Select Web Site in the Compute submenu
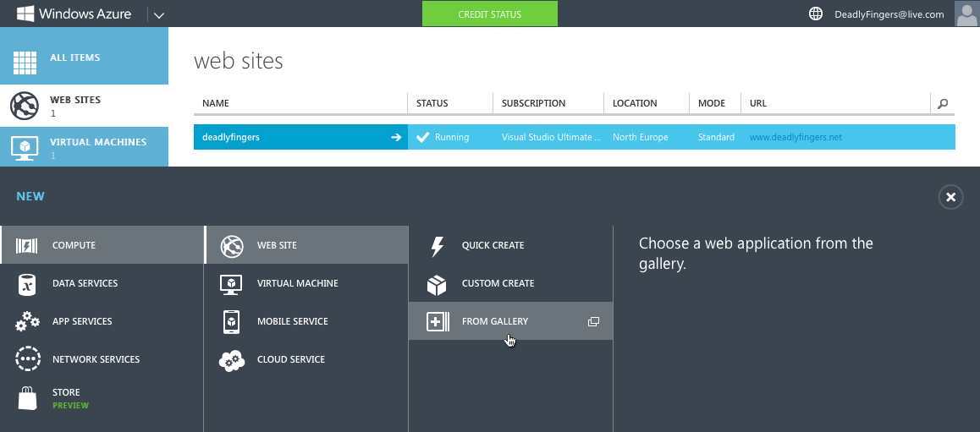This screenshot has width=980, height=432. [x=307, y=244]
